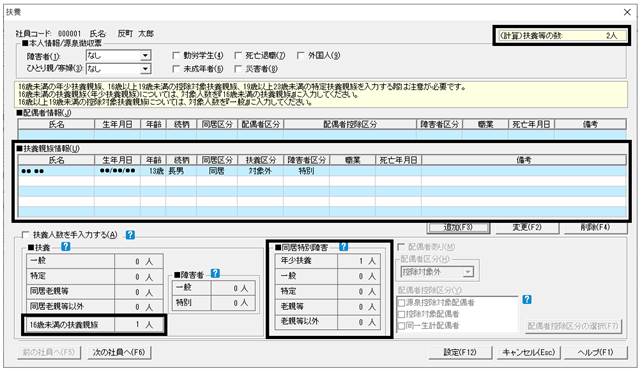This screenshot has height=371, width=642.
Task: Click 設定(F12) button
Action: click(460, 353)
